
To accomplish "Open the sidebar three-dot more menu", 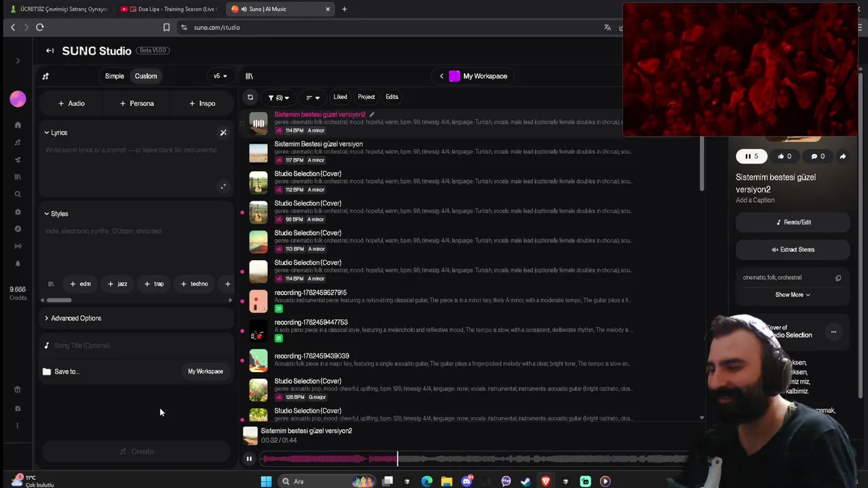I will (18, 426).
